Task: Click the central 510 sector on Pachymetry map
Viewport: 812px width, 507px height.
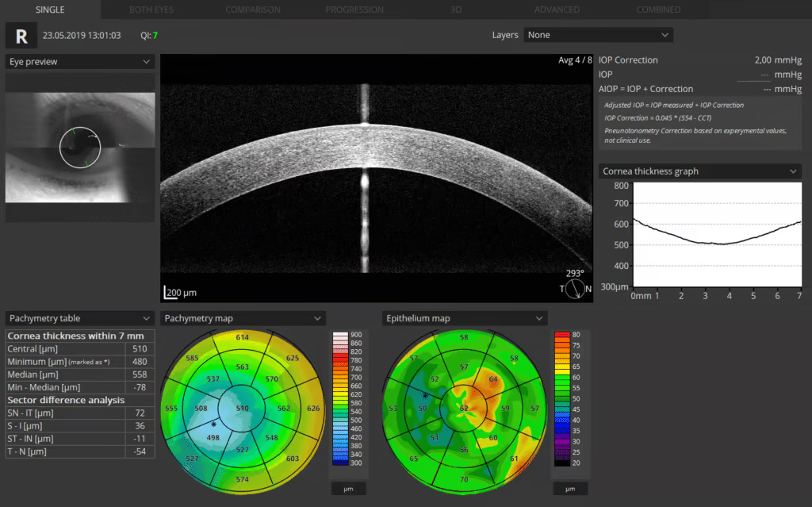Action: pos(242,409)
